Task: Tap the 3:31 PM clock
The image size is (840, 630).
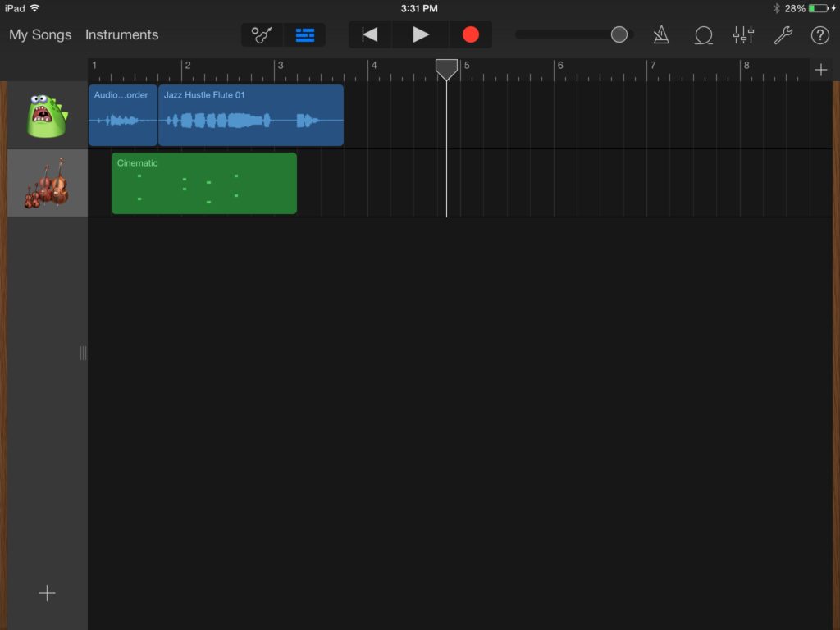Action: pos(419,8)
